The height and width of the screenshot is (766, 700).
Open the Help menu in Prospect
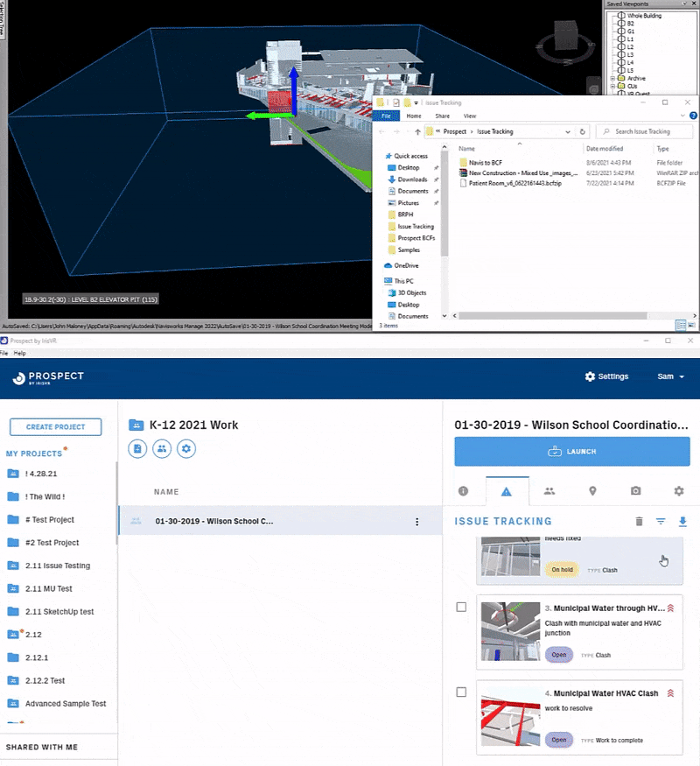coord(19,353)
